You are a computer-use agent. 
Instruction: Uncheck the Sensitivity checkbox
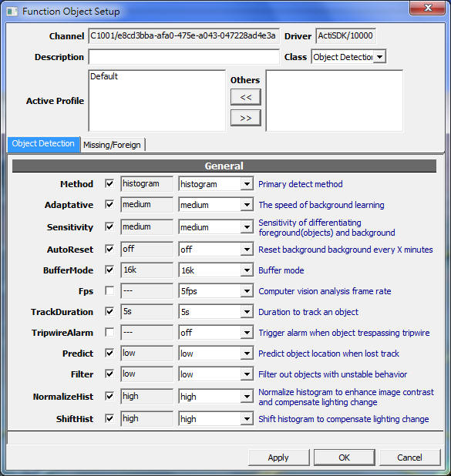pos(109,226)
